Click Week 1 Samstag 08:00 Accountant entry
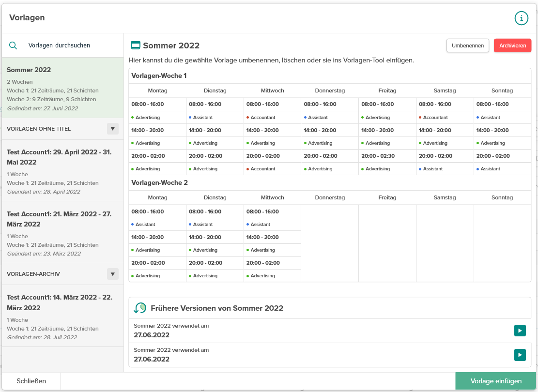Viewport: 538px width, 392px height. [433, 117]
